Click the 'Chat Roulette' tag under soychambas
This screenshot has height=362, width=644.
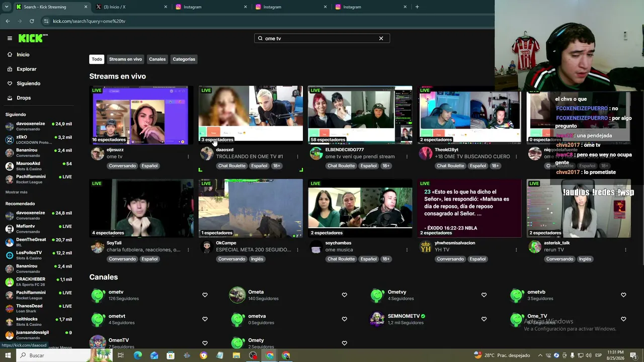(341, 259)
